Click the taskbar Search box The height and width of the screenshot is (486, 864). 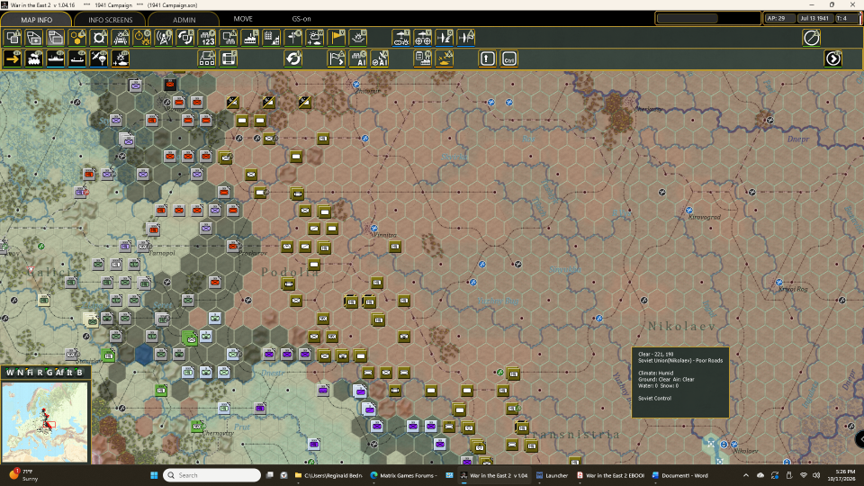click(x=212, y=475)
